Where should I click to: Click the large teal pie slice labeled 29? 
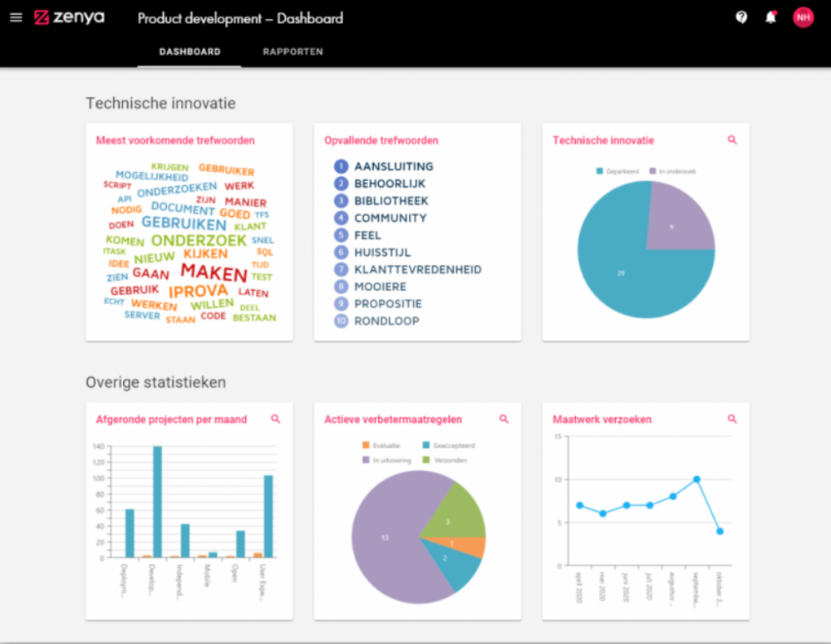621,273
